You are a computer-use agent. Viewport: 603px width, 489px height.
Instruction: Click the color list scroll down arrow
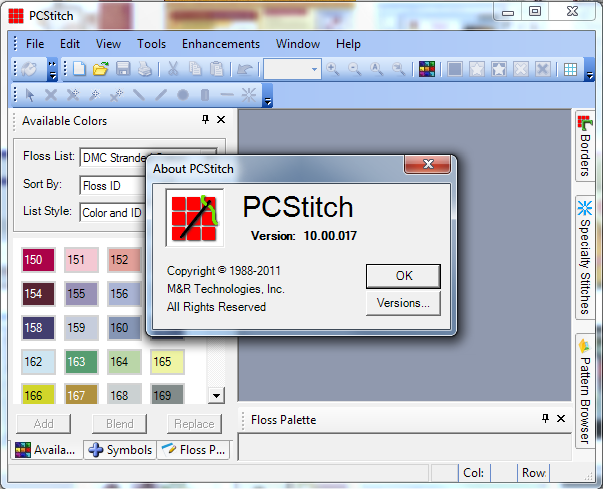pyautogui.click(x=217, y=396)
